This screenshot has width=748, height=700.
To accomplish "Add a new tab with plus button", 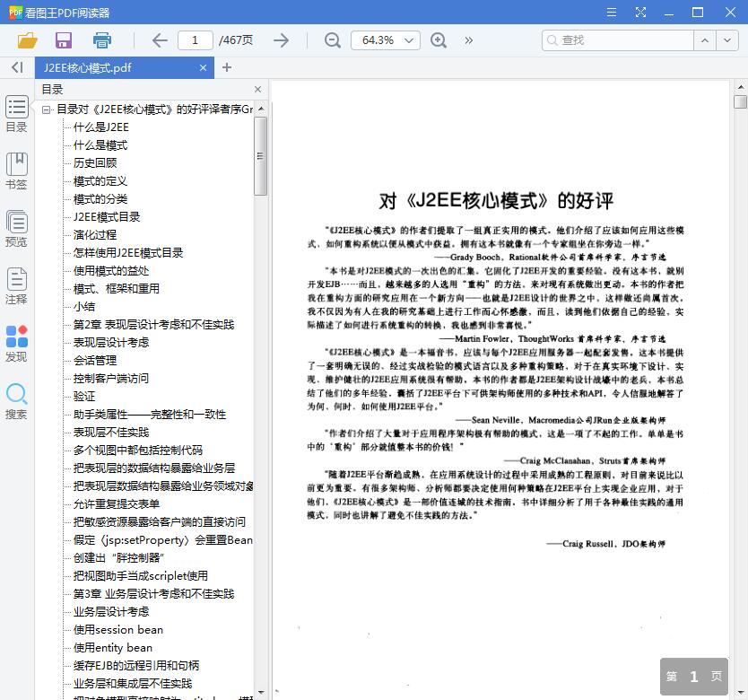I will click(227, 68).
